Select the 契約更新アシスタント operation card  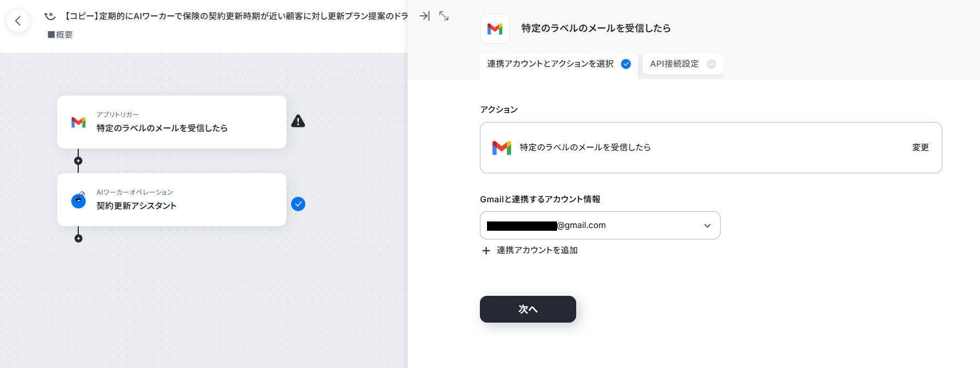172,200
